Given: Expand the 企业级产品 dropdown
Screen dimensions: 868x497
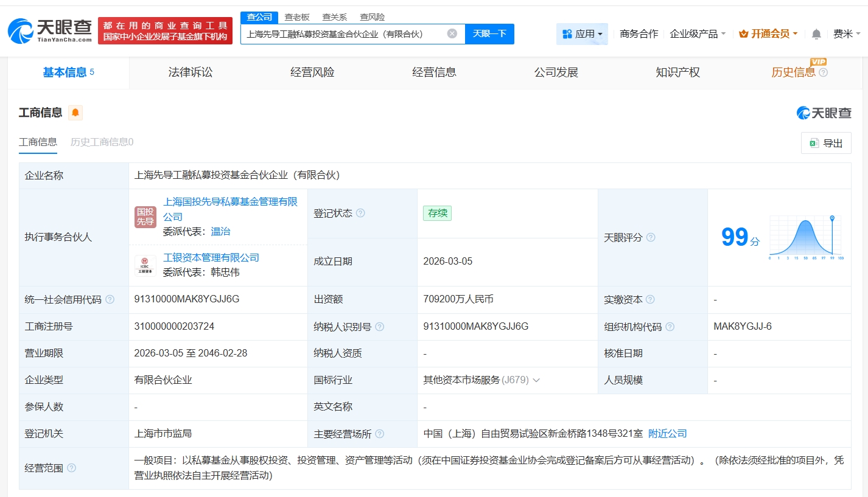Looking at the screenshot, I should tap(697, 34).
